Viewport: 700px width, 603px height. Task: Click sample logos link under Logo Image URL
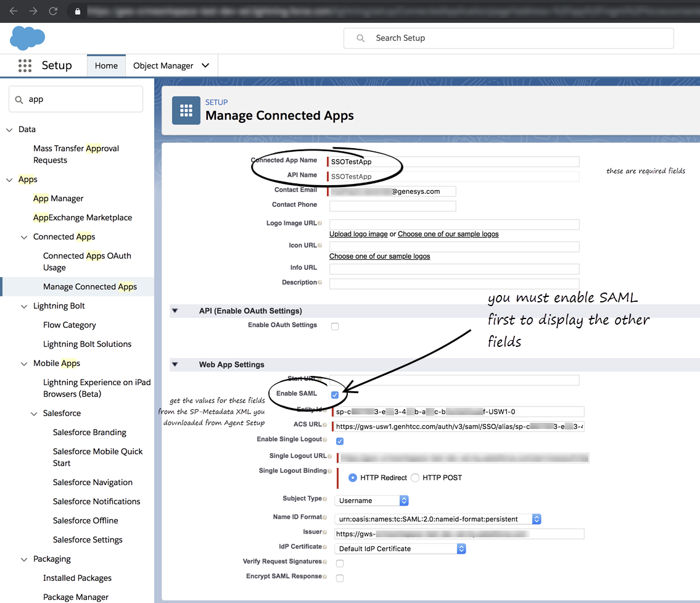[448, 234]
